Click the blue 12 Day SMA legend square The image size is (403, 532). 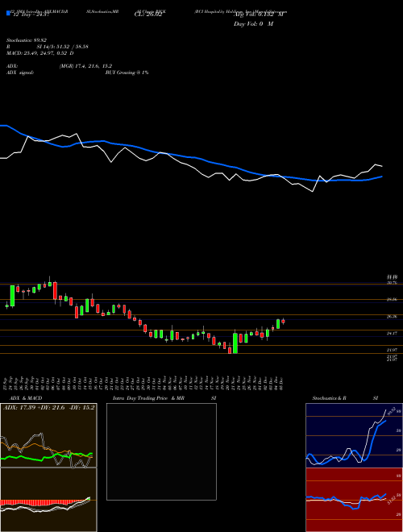click(x=8, y=13)
